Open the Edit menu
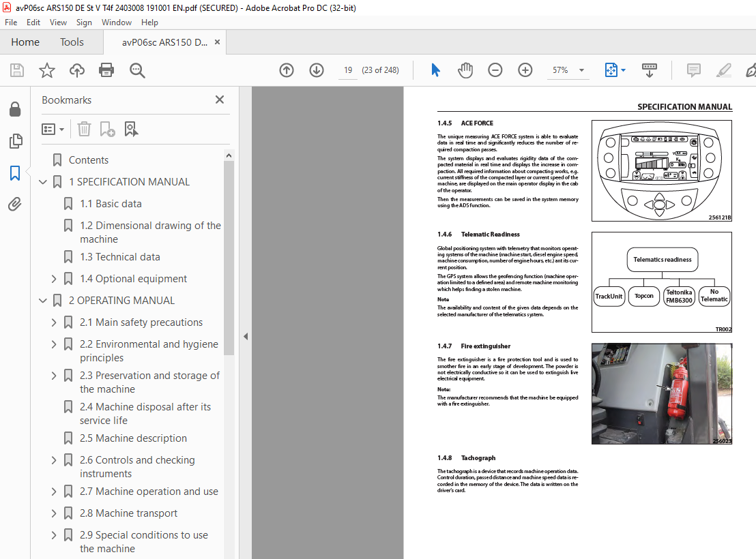This screenshot has width=756, height=559. tap(33, 22)
